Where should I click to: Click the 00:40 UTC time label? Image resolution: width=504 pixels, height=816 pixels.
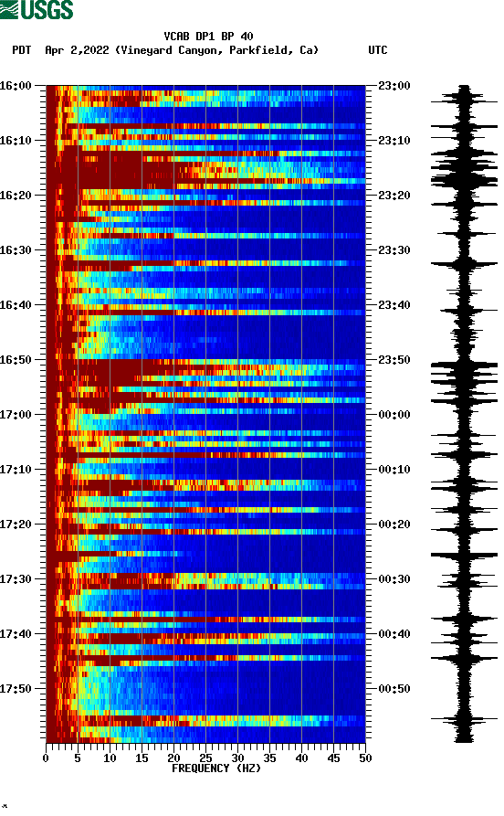coord(394,634)
